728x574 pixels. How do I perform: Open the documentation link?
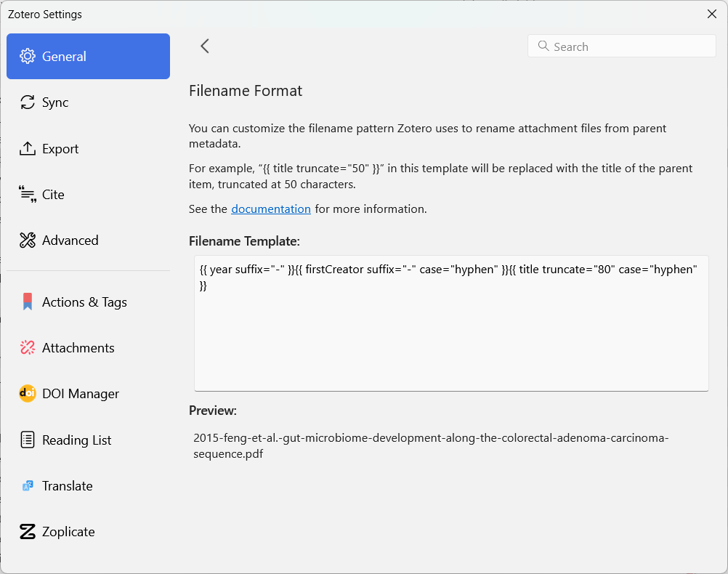click(x=271, y=209)
